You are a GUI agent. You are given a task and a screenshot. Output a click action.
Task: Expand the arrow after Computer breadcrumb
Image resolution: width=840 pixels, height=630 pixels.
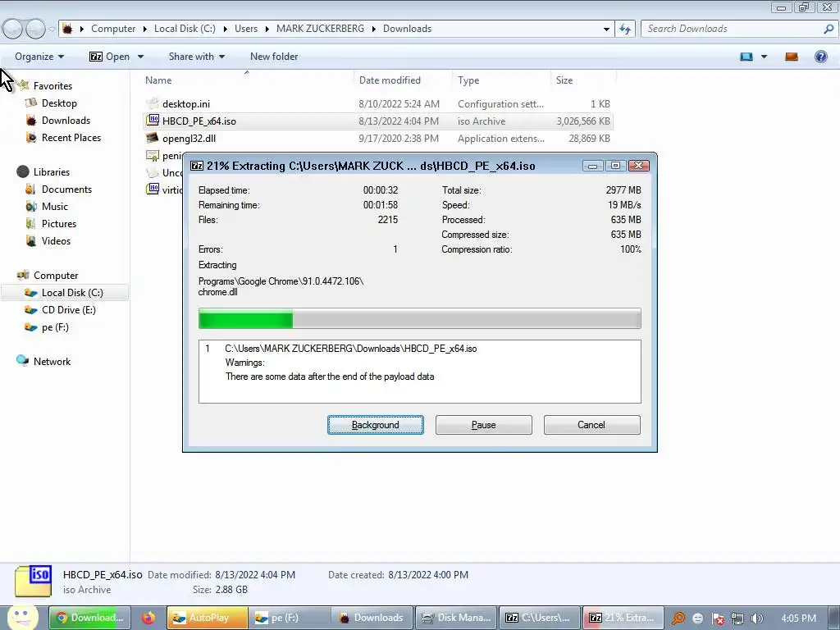click(144, 29)
